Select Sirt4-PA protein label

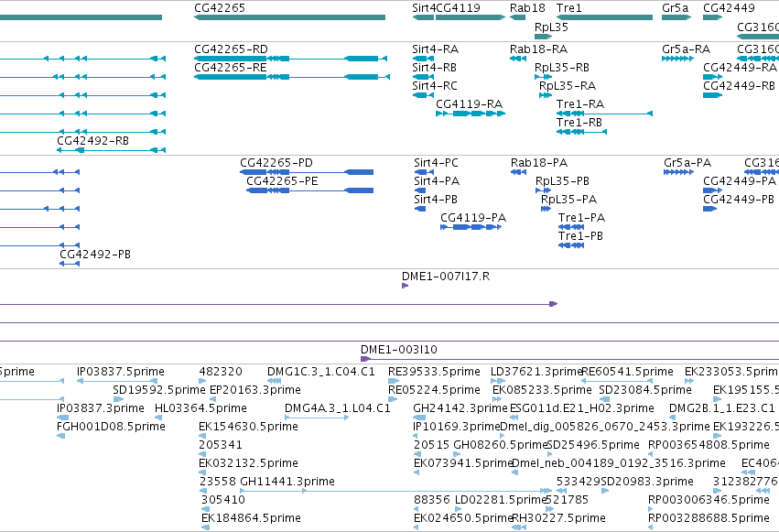(437, 181)
